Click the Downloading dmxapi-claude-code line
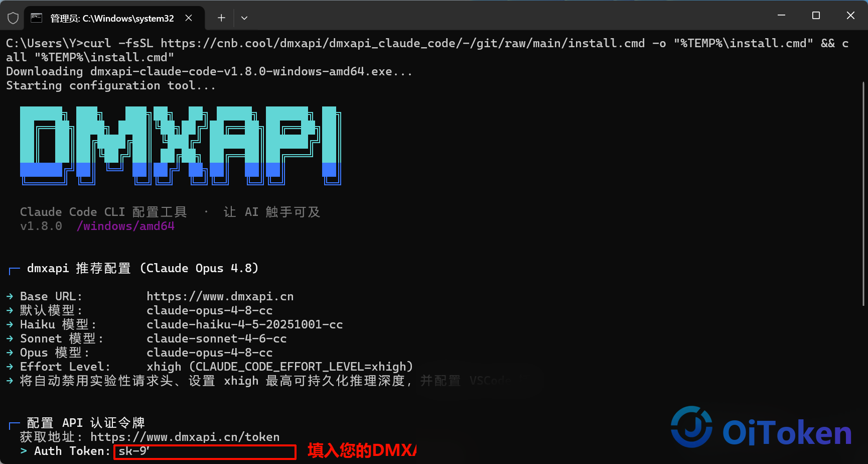The height and width of the screenshot is (464, 868). point(209,71)
